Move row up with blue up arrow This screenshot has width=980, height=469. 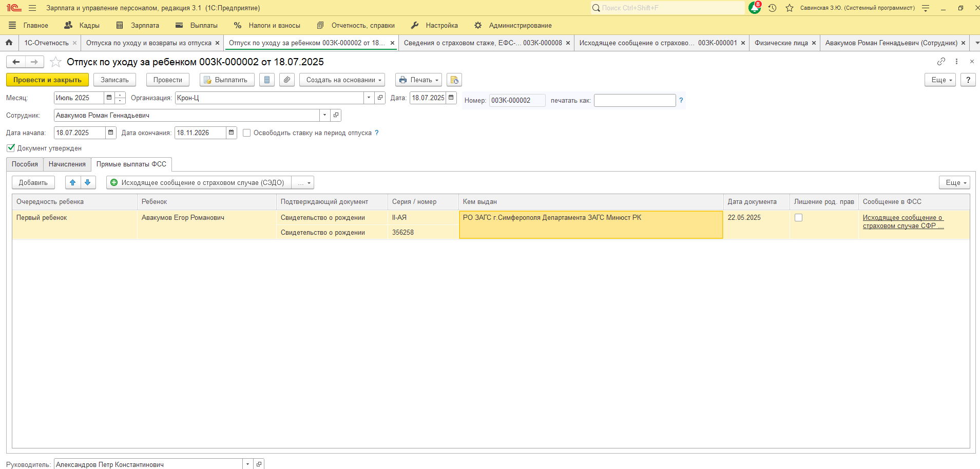point(72,182)
